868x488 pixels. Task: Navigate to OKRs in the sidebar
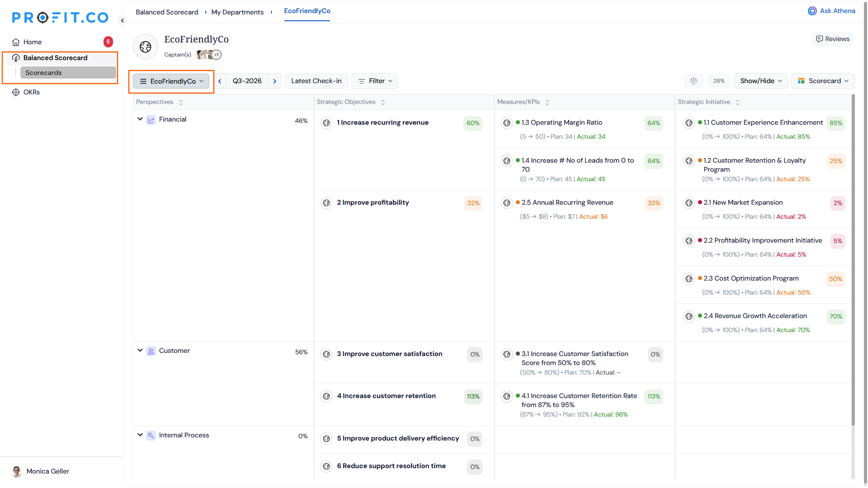(32, 92)
